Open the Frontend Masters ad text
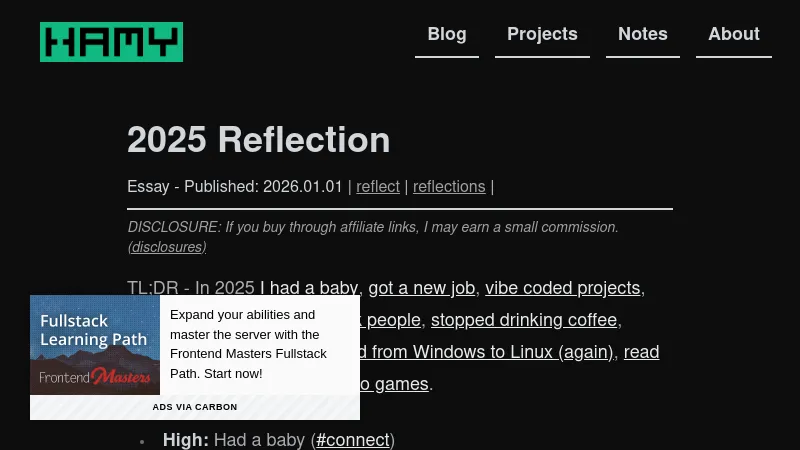 pyautogui.click(x=248, y=344)
